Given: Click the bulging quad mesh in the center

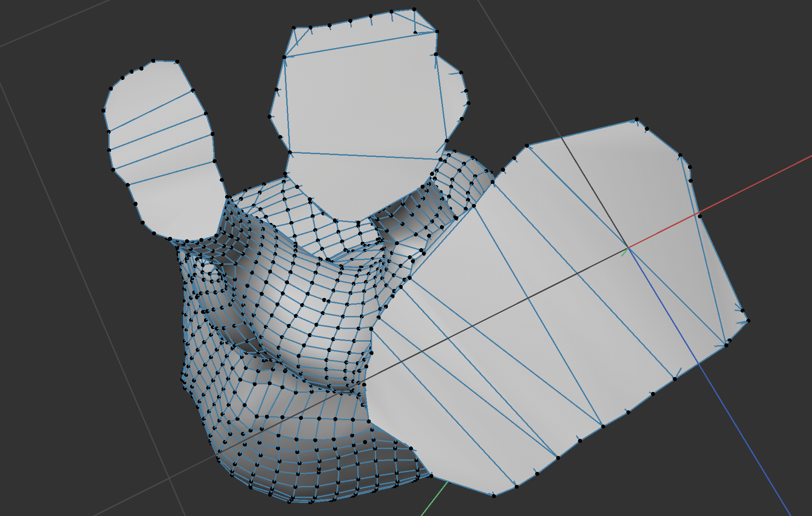Looking at the screenshot, I should coord(297,306).
